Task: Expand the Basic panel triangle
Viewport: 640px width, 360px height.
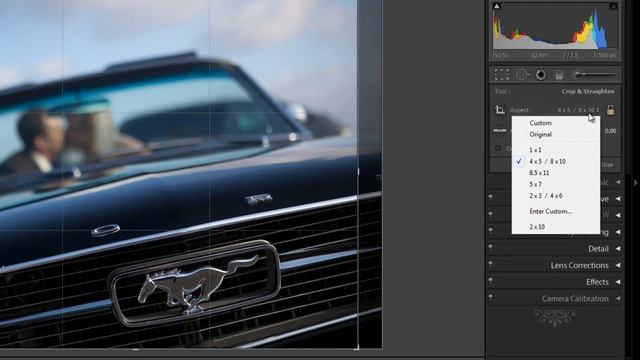Action: pos(618,182)
